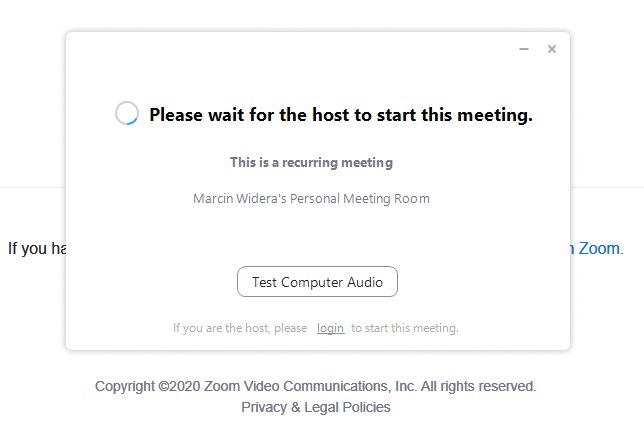
Task: Open Privacy & Legal Policies link
Action: pyautogui.click(x=316, y=407)
